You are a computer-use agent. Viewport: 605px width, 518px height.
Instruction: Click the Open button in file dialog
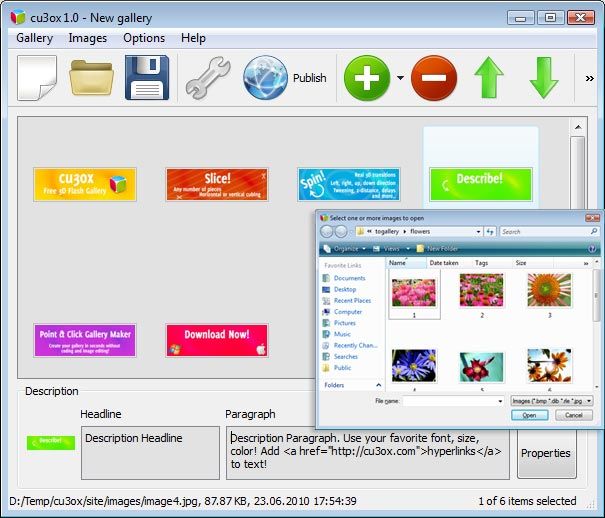tap(529, 415)
